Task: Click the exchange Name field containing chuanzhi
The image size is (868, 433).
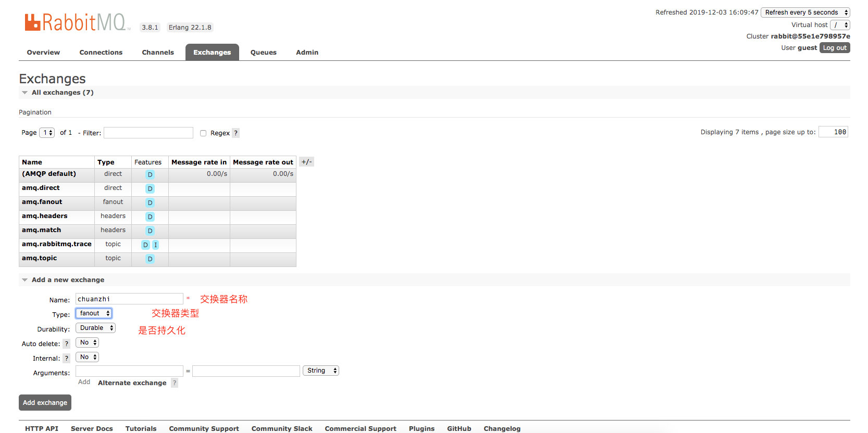Action: tap(129, 299)
